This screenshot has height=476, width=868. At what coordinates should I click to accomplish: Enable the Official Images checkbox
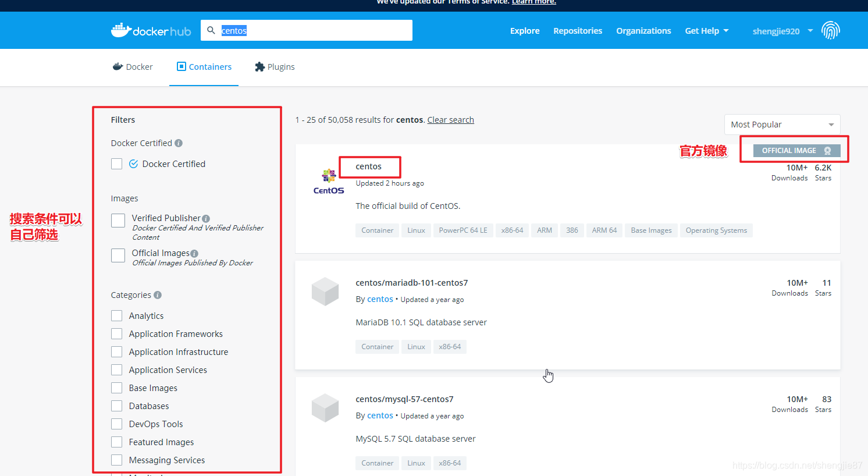click(118, 255)
